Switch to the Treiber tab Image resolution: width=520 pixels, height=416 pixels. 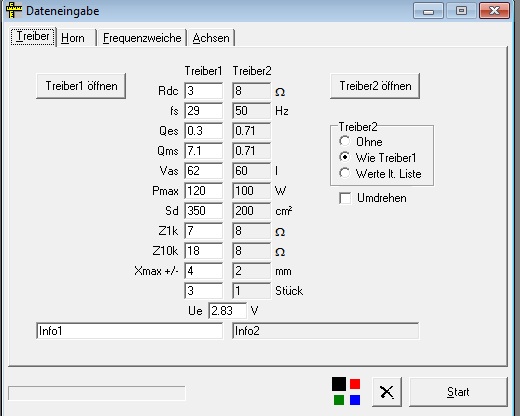[33, 36]
